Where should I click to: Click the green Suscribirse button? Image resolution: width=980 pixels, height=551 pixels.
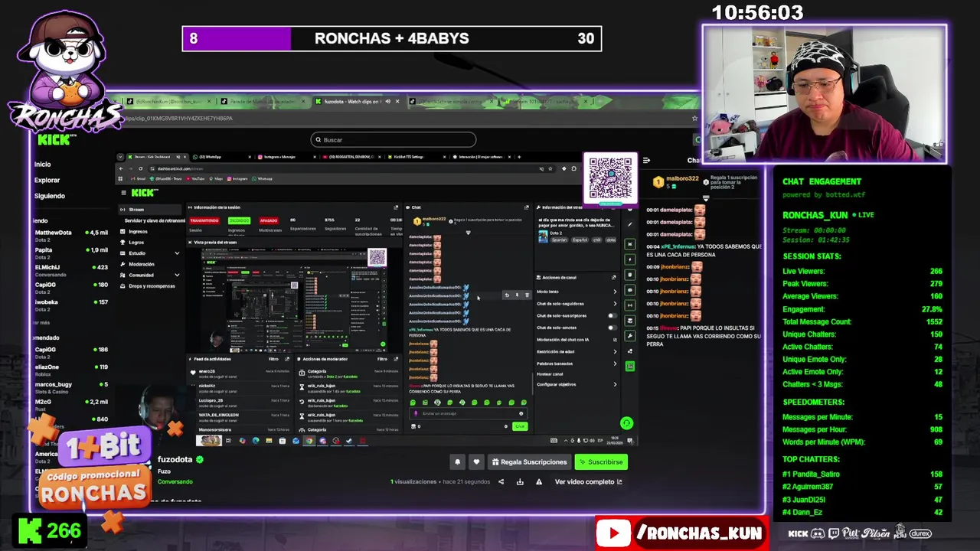[601, 461]
